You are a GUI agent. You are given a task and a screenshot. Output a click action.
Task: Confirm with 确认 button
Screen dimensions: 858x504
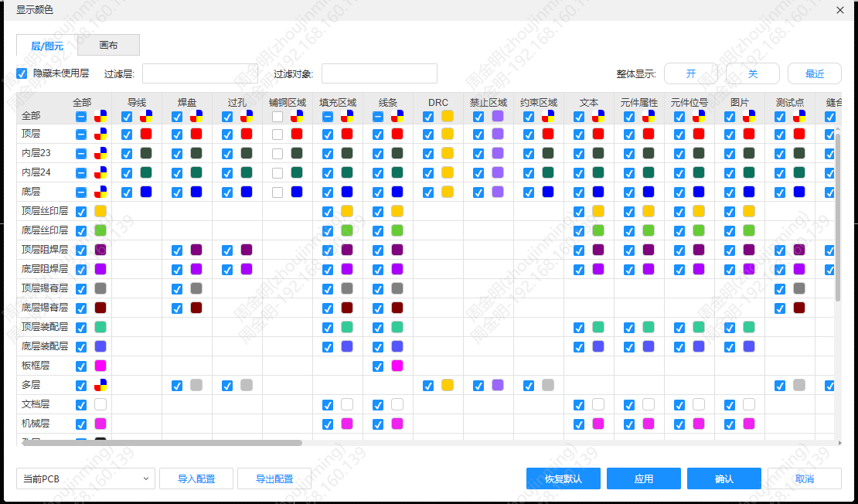[724, 478]
